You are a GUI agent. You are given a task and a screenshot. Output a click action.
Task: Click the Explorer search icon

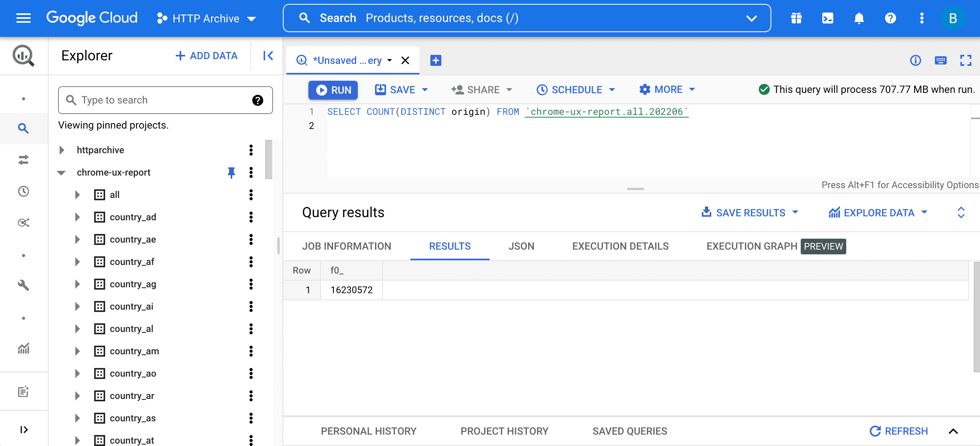(x=71, y=99)
